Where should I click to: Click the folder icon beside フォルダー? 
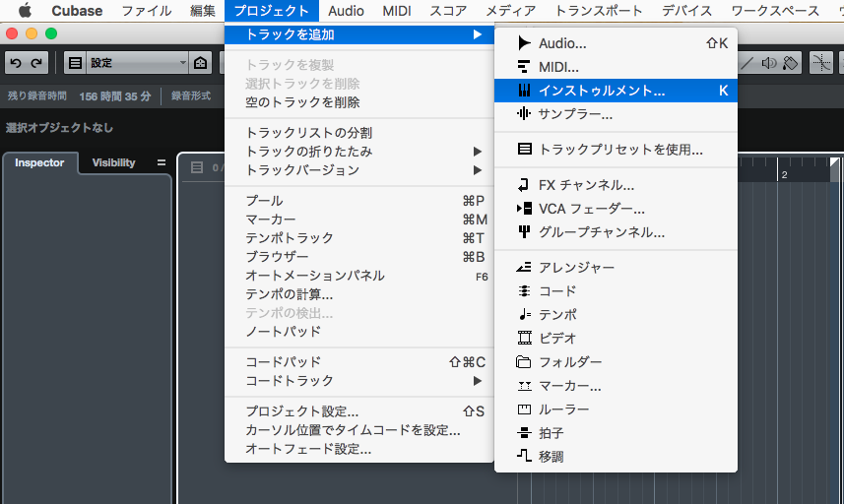pos(523,361)
